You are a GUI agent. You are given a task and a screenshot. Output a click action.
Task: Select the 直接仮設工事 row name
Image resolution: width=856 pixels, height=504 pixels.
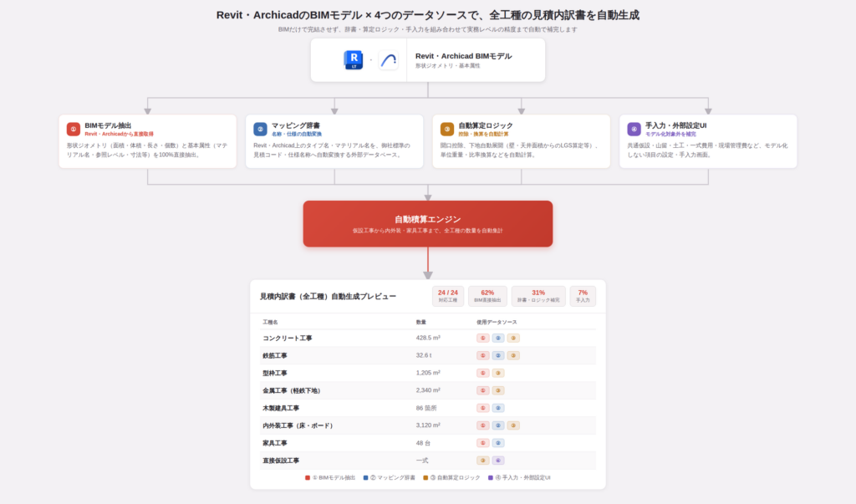click(x=281, y=461)
